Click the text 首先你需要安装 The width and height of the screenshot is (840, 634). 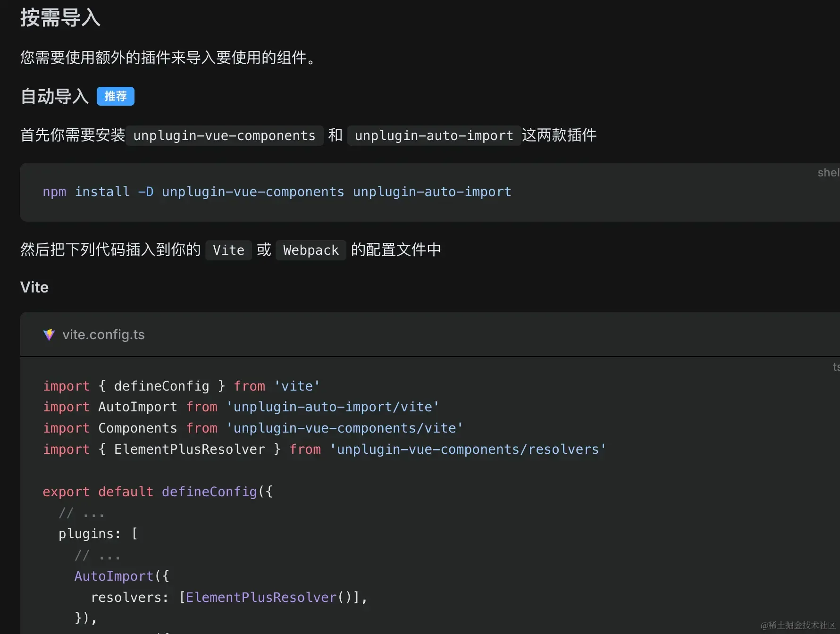(x=73, y=135)
